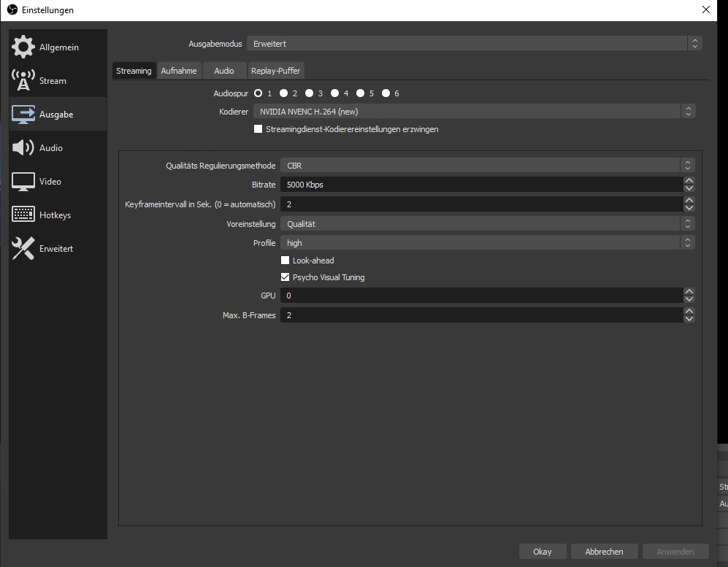Switch to the Aufnahme tab

click(179, 71)
